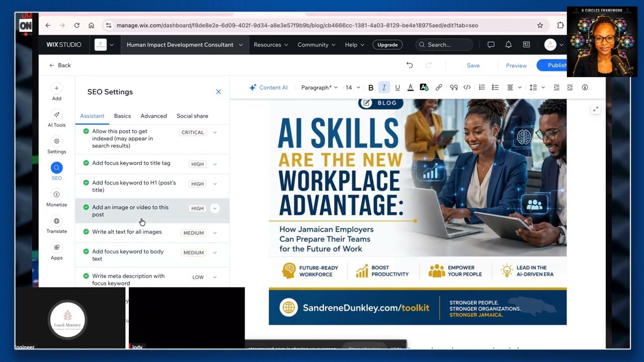
Task: Select the SEO sidebar icon
Action: pos(56,171)
